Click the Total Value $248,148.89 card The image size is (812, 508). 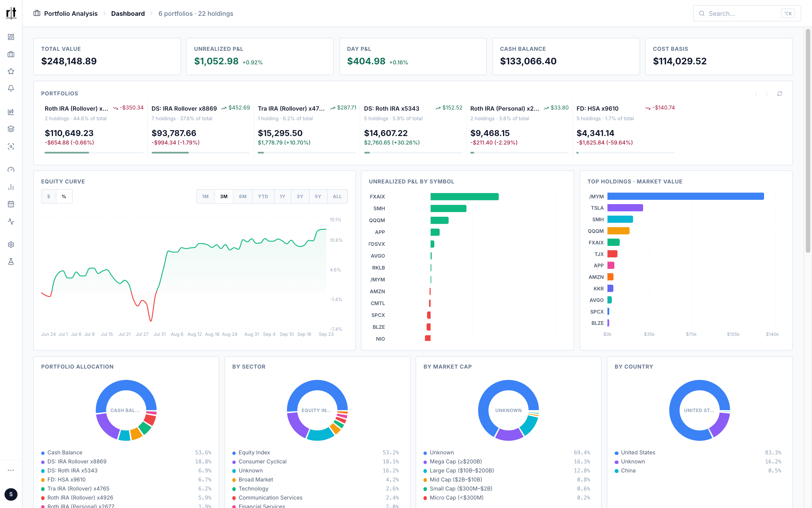pyautogui.click(x=107, y=56)
